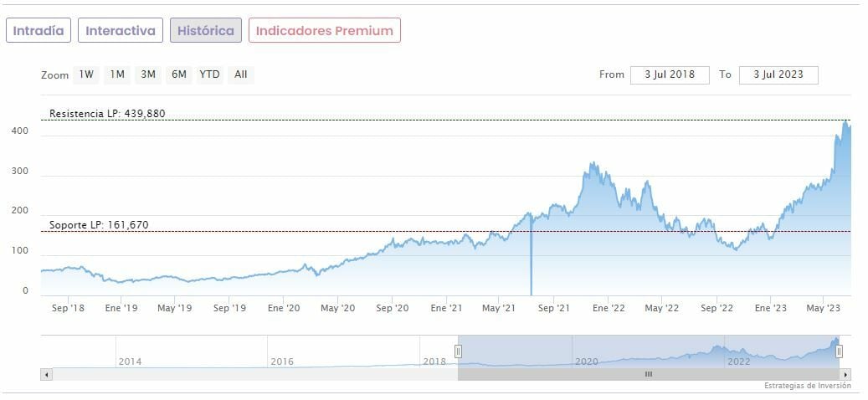Pick the YTD zoom button
The height and width of the screenshot is (400, 868).
click(x=209, y=74)
